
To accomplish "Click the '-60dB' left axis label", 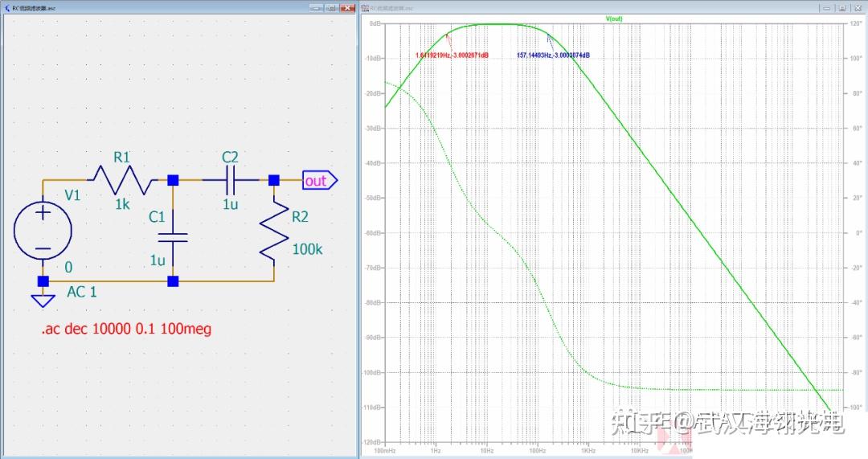I will coord(374,233).
